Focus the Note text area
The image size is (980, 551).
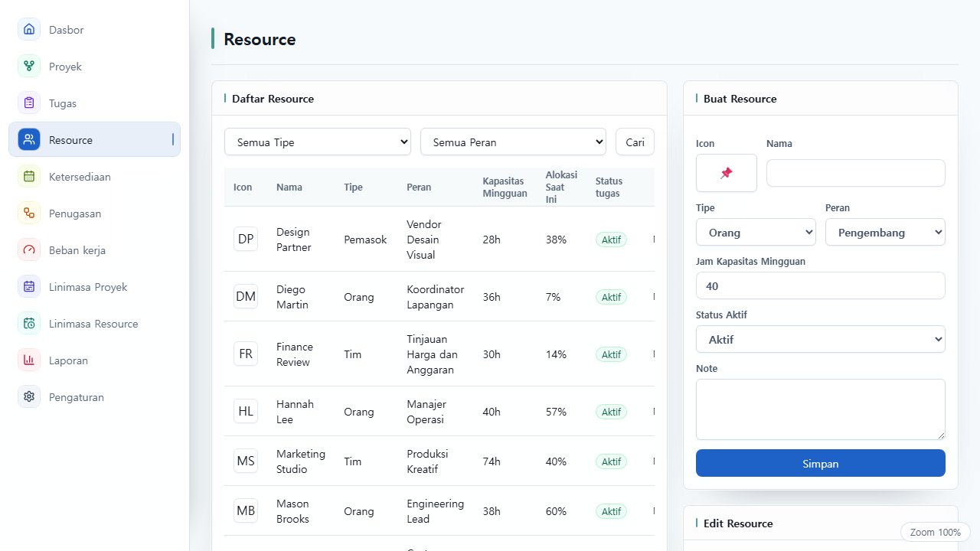pos(821,409)
